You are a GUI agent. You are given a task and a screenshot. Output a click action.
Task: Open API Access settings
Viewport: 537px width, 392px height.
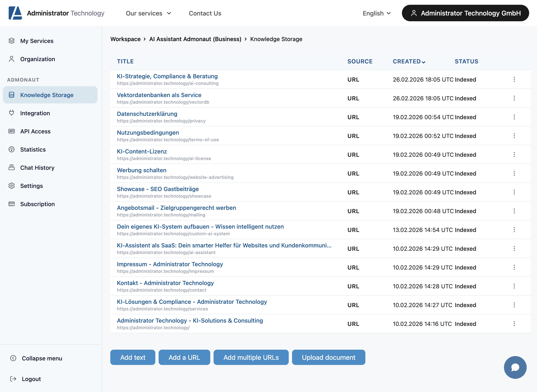click(x=35, y=131)
